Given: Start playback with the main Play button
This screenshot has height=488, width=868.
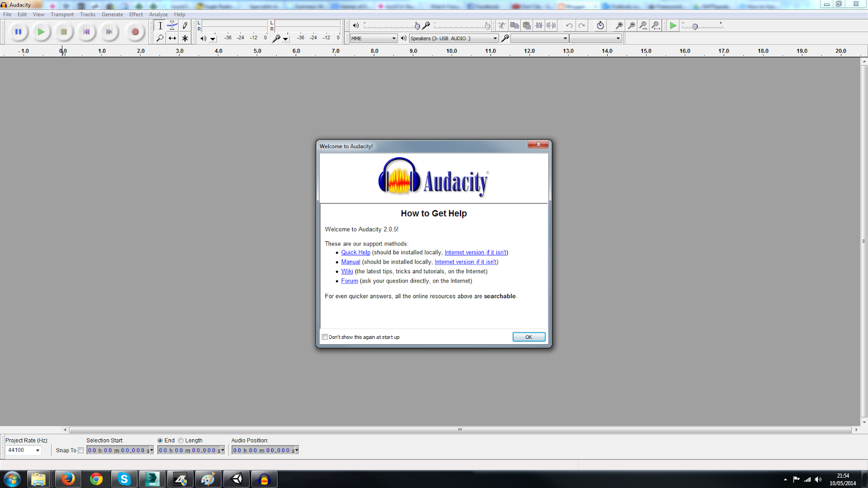Looking at the screenshot, I should point(41,32).
